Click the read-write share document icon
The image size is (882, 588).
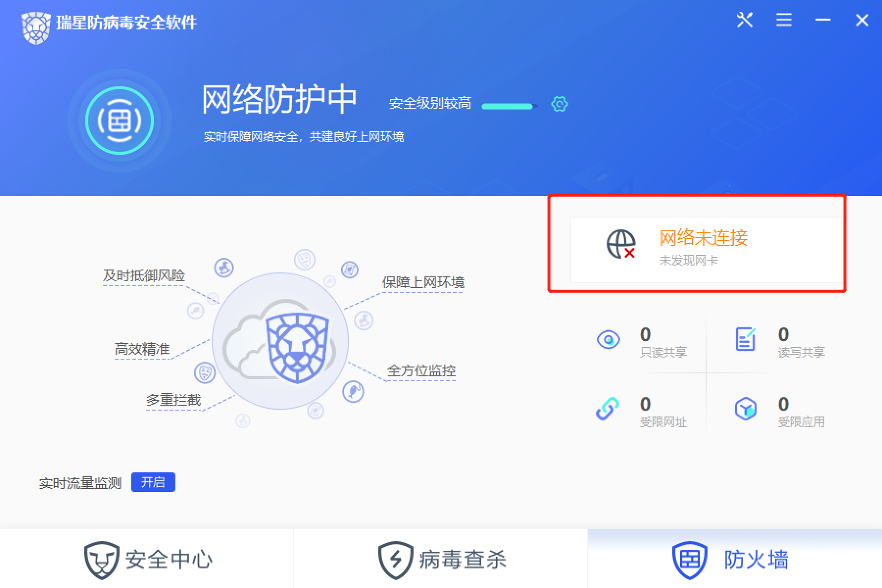[x=745, y=339]
